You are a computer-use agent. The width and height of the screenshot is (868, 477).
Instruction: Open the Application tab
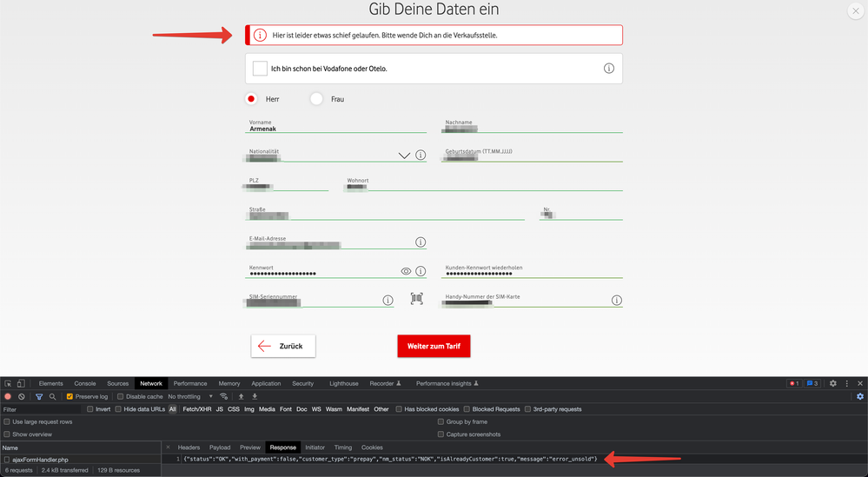coord(266,383)
